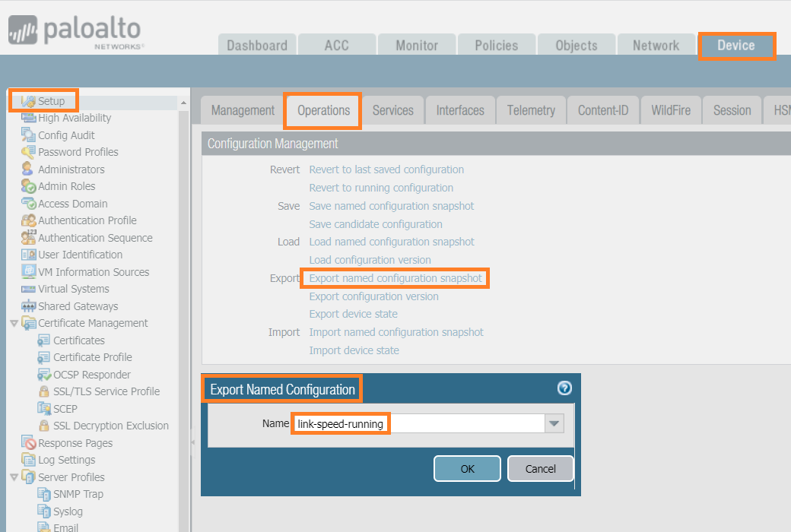This screenshot has width=791, height=532.
Task: Click the Admin Roles icon
Action: pos(28,186)
